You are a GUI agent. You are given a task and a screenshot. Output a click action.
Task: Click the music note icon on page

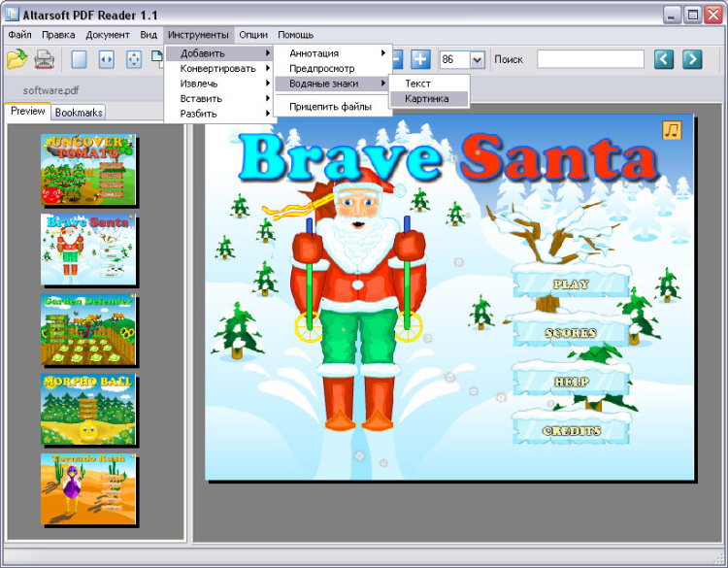(x=672, y=130)
